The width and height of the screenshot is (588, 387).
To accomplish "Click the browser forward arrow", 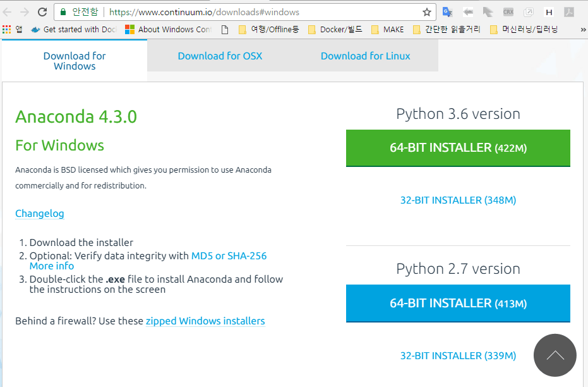I will pos(25,12).
